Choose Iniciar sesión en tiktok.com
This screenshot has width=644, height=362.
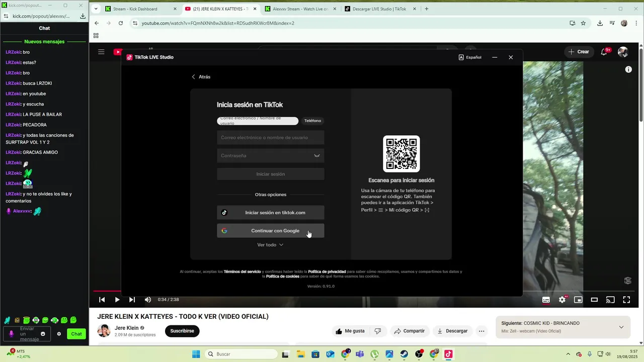coord(271,213)
